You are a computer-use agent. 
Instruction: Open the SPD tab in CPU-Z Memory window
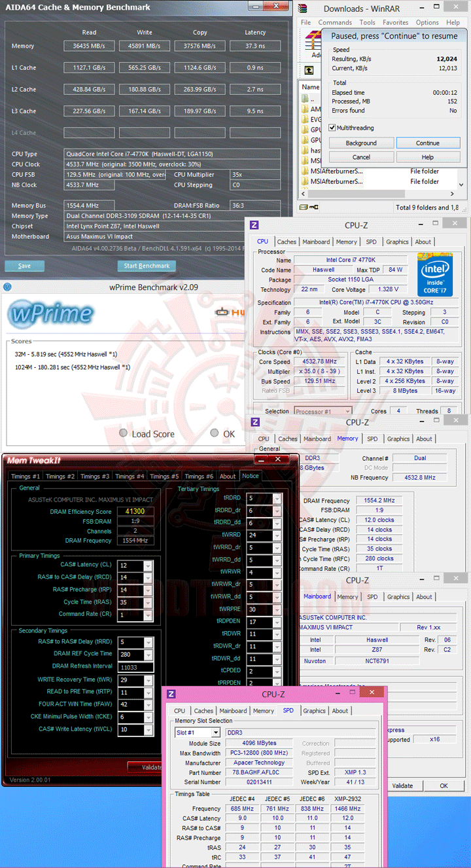[x=372, y=439]
